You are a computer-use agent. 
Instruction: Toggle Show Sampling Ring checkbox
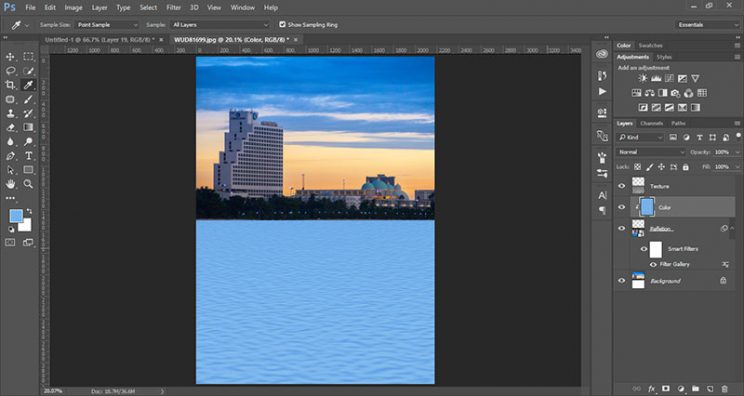pyautogui.click(x=282, y=24)
